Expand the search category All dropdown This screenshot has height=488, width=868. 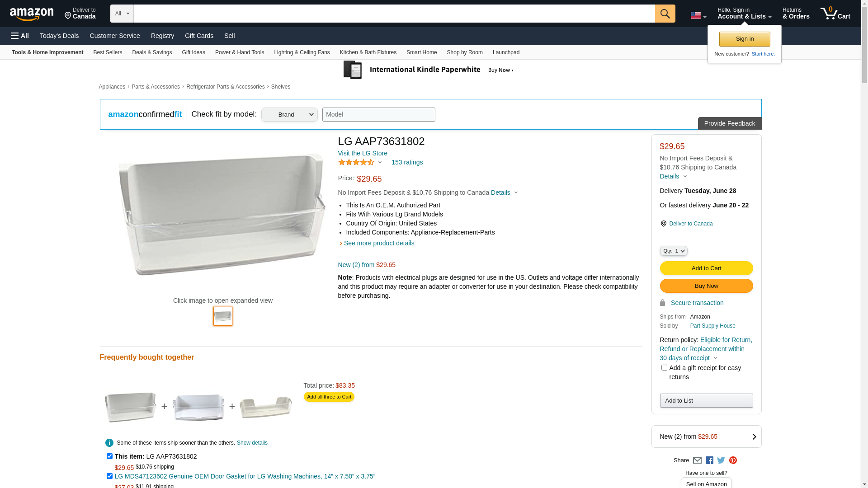pos(122,14)
